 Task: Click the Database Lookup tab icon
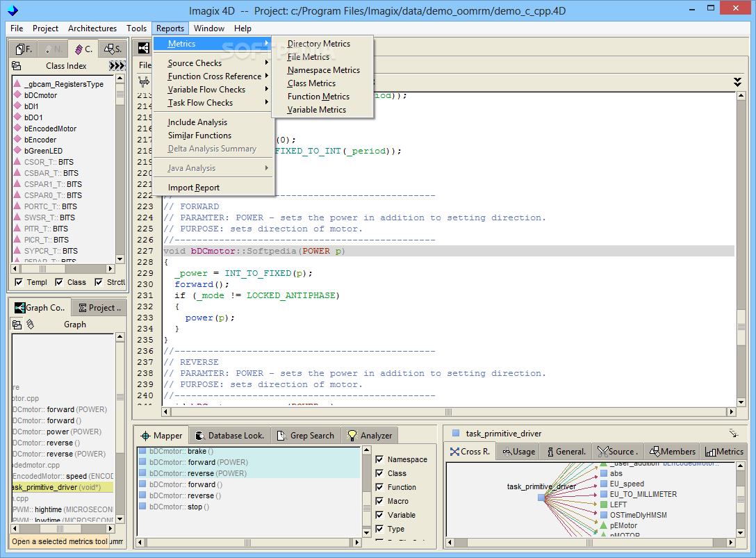200,436
